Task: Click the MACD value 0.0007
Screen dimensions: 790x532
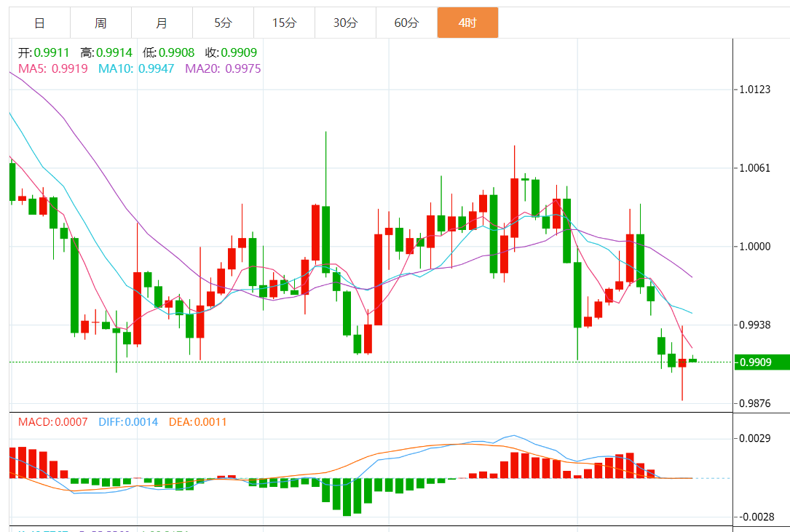Action: pyautogui.click(x=71, y=421)
